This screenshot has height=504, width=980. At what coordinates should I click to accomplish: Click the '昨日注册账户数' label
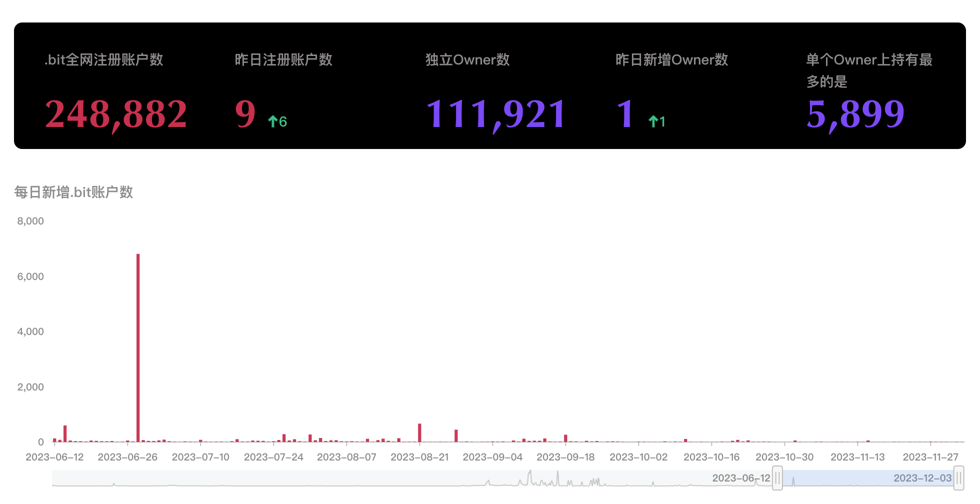point(283,60)
